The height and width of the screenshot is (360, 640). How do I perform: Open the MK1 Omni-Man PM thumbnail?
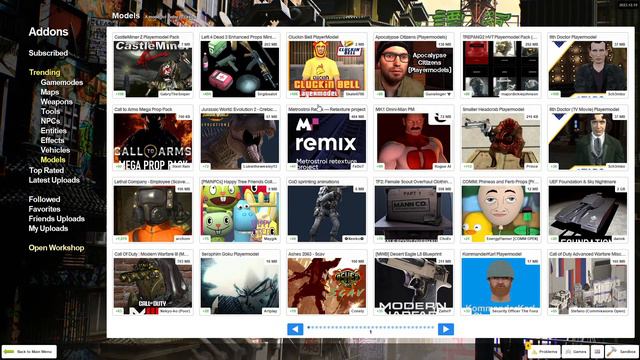pyautogui.click(x=414, y=141)
